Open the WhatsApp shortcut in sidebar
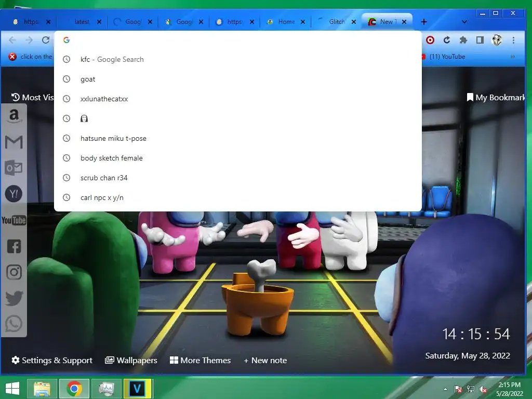This screenshot has height=399, width=532. (x=14, y=324)
